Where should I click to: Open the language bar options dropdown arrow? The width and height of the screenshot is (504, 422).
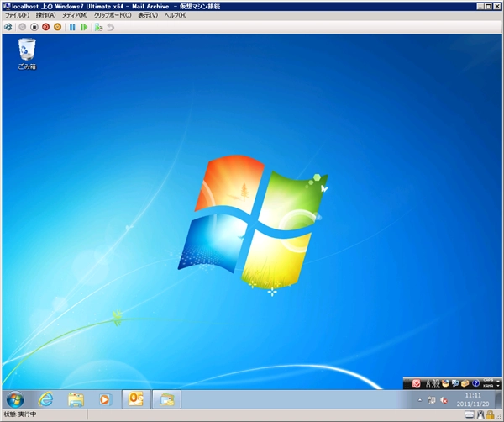point(498,386)
